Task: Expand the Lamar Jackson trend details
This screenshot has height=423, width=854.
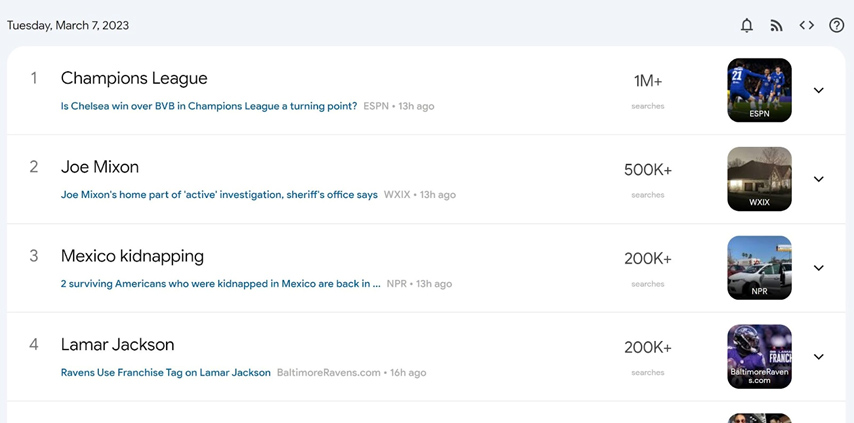Action: click(818, 356)
